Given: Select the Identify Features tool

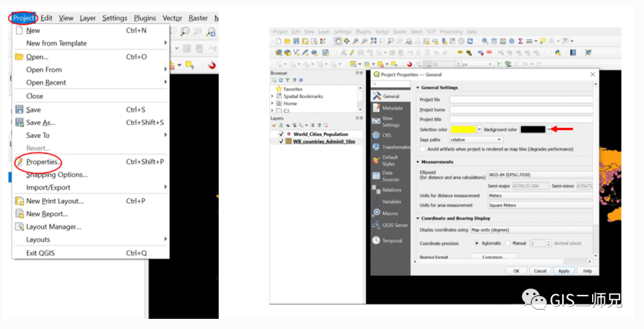Looking at the screenshot, I should click(485, 41).
